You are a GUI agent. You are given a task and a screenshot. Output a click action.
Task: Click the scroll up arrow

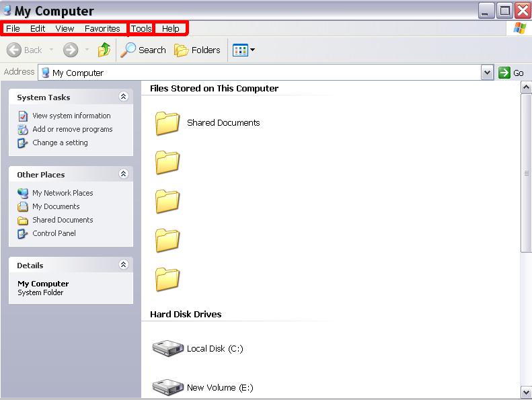pos(526,87)
